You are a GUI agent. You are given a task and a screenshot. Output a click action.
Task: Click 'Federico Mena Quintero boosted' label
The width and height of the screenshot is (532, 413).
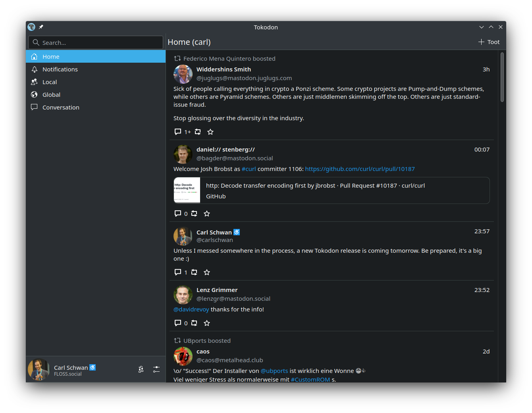(229, 59)
